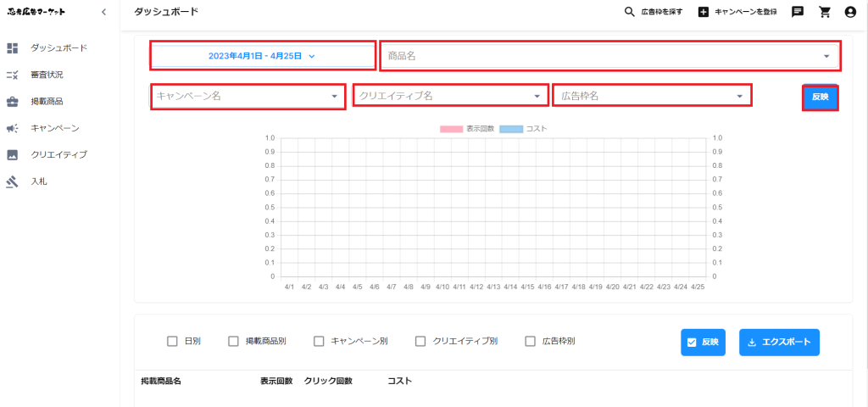
Task: Click the 入札 gavel icon
Action: tap(13, 181)
